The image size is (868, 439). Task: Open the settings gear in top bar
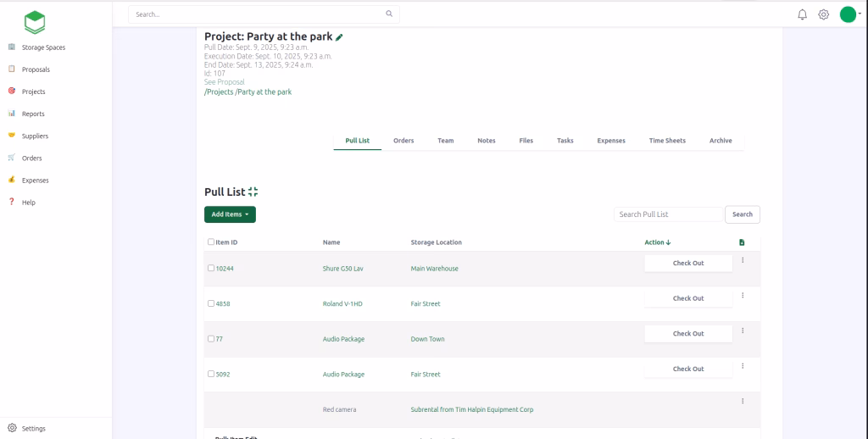tap(823, 14)
